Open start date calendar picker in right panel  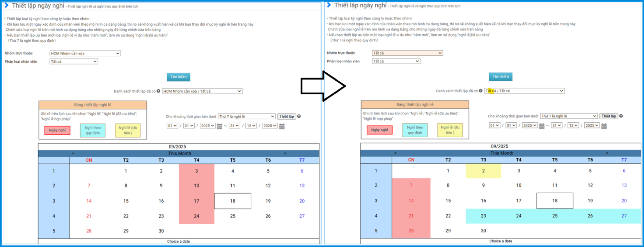[x=542, y=126]
